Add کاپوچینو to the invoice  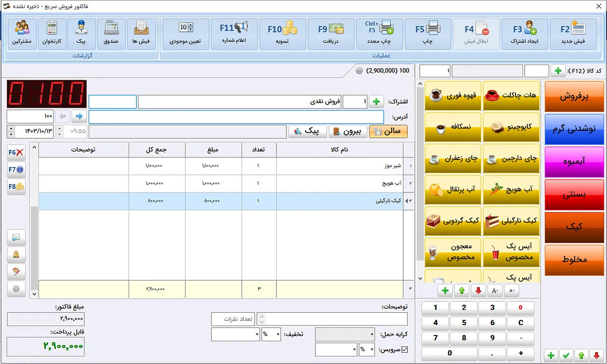point(511,127)
